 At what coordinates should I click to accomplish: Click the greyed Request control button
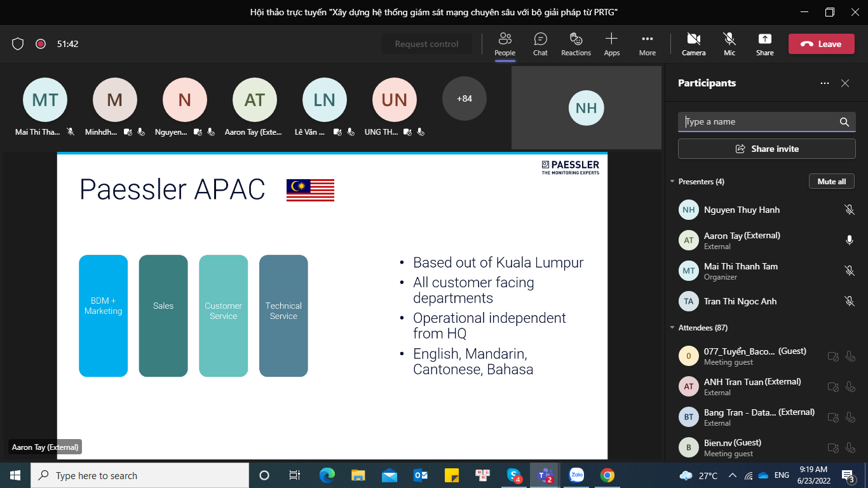coord(426,44)
